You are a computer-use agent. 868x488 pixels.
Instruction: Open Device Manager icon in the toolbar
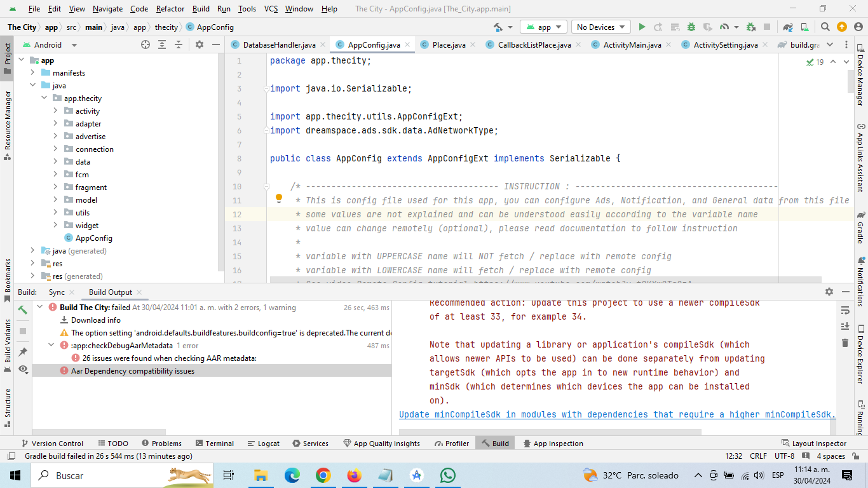click(x=805, y=27)
